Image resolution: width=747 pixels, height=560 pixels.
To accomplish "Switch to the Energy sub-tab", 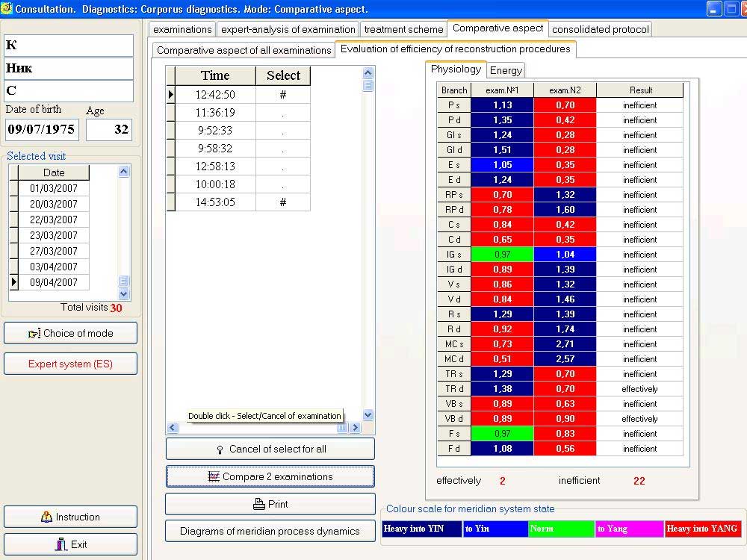I will pos(506,70).
